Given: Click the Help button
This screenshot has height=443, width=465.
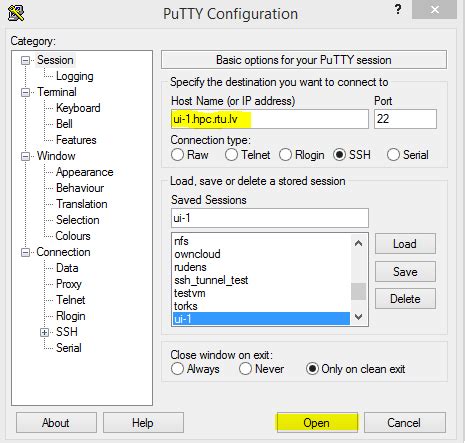Looking at the screenshot, I should point(143,423).
